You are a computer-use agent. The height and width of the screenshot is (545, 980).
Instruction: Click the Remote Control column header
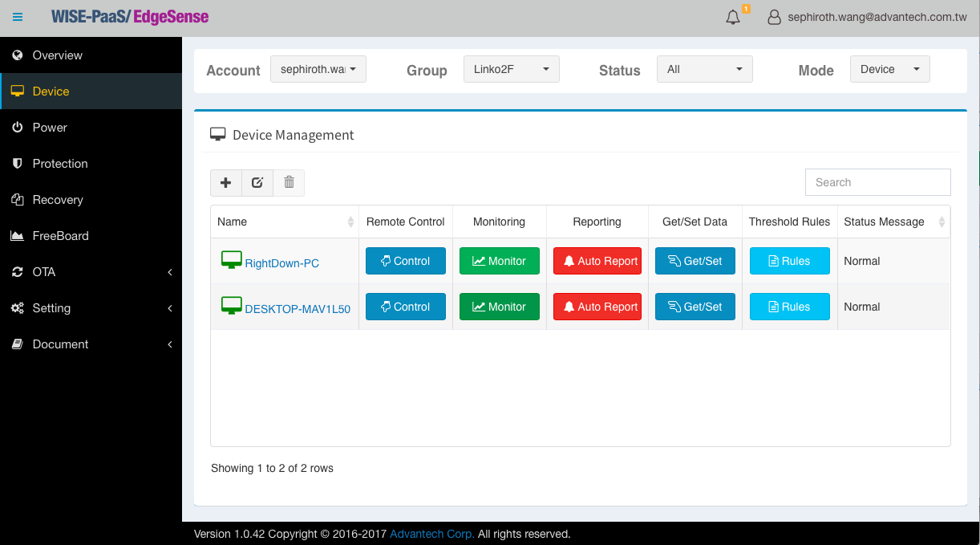coord(406,222)
